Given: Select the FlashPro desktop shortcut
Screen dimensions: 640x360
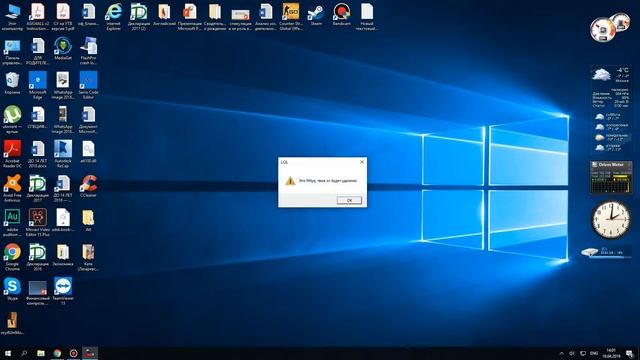Looking at the screenshot, I should 88,51.
